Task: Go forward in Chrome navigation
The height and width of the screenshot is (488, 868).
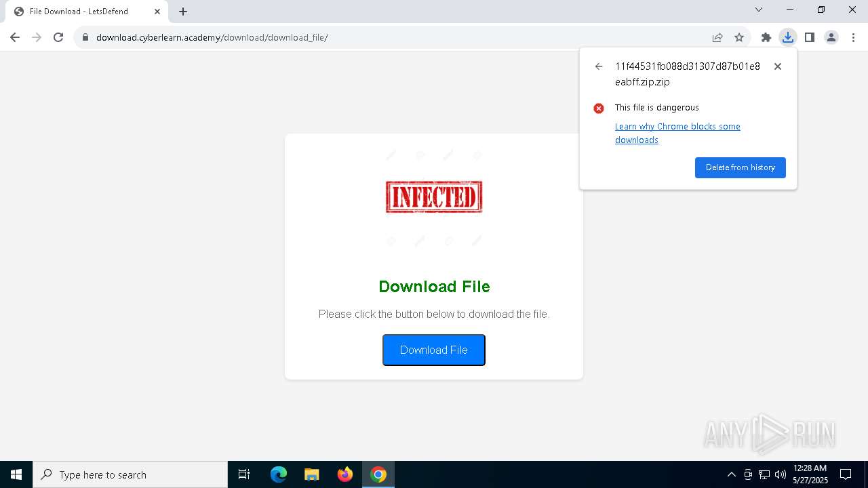Action: 37,37
